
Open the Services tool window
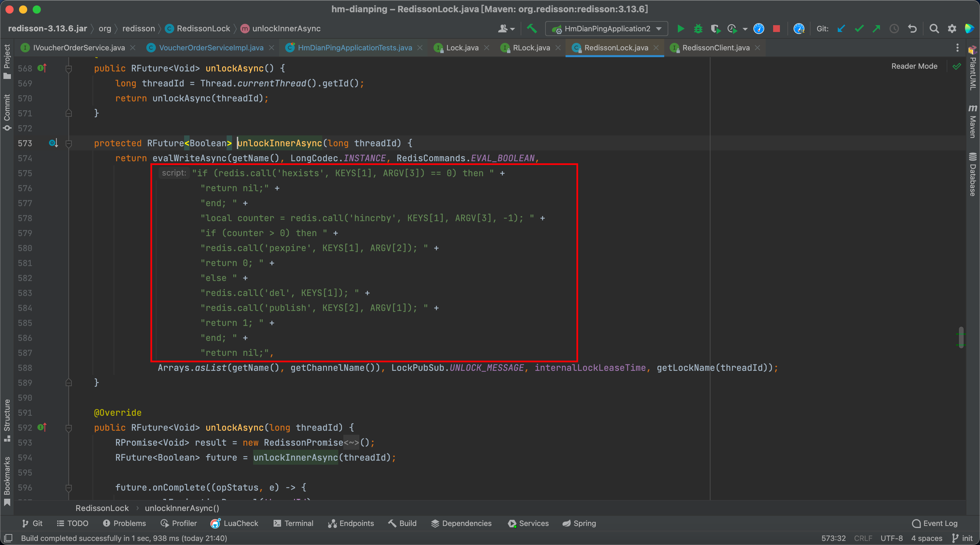click(528, 523)
